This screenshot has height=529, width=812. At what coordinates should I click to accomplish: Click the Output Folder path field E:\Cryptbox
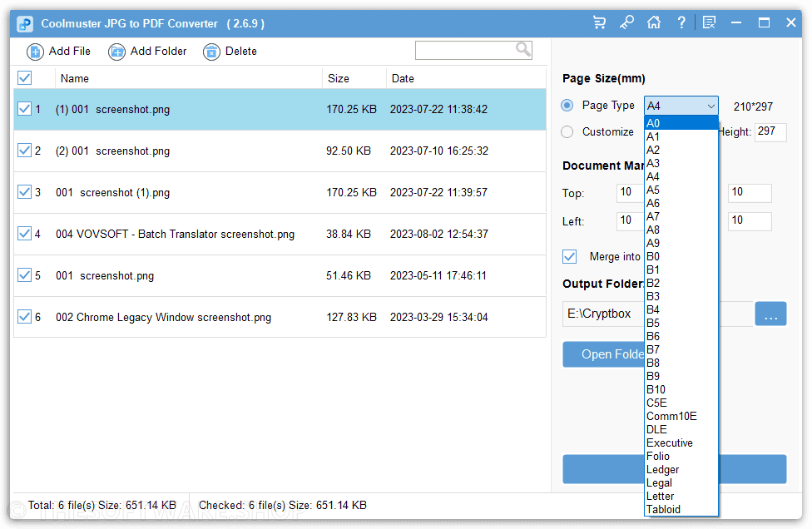[x=603, y=314]
